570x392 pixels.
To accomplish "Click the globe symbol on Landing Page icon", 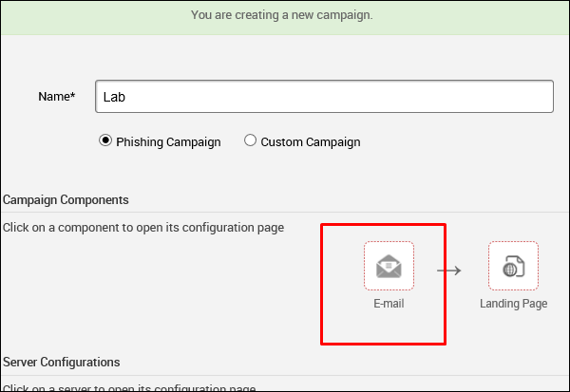I will tap(510, 270).
